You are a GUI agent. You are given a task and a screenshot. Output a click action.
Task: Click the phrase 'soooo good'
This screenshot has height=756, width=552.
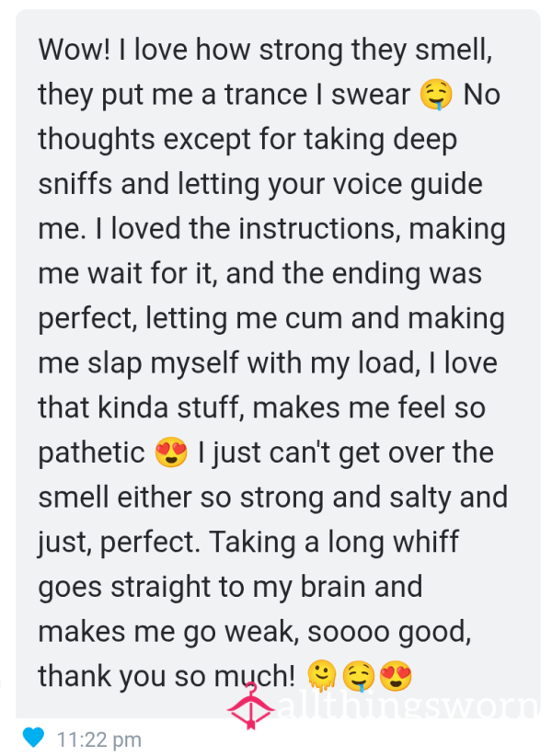tap(387, 632)
